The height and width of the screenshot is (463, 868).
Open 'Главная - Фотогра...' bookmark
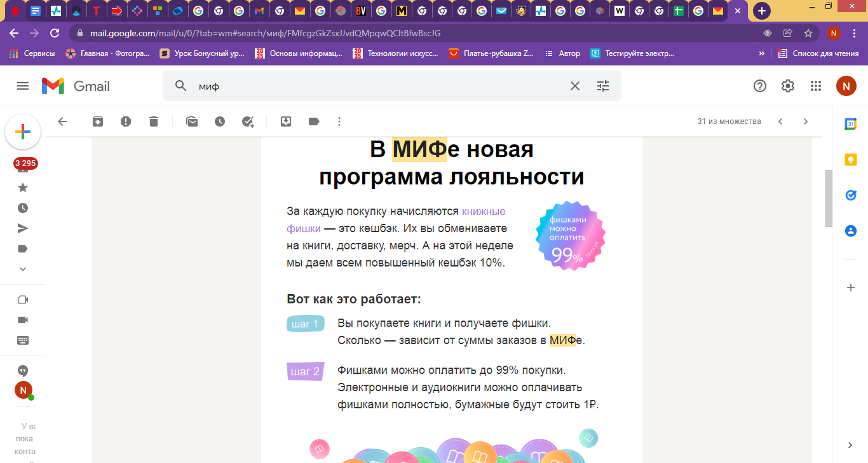coord(107,53)
